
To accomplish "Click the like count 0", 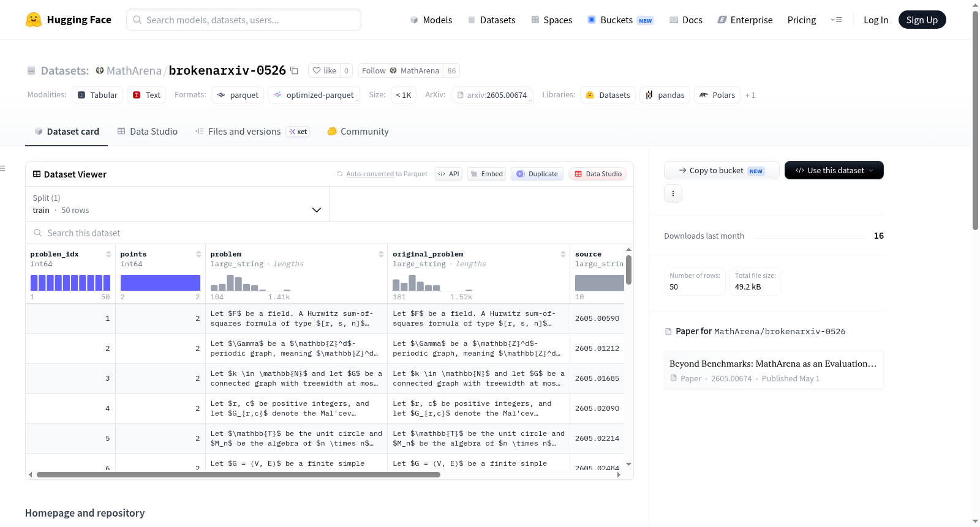I will coord(346,70).
